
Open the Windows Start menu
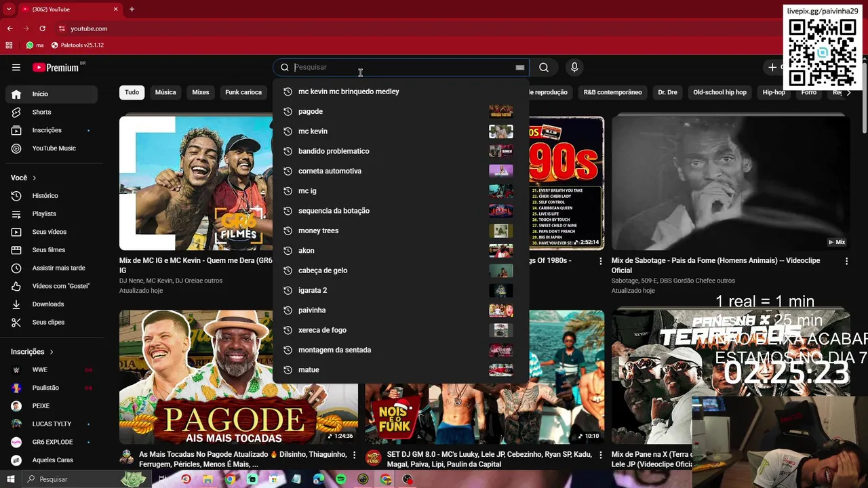point(10,479)
